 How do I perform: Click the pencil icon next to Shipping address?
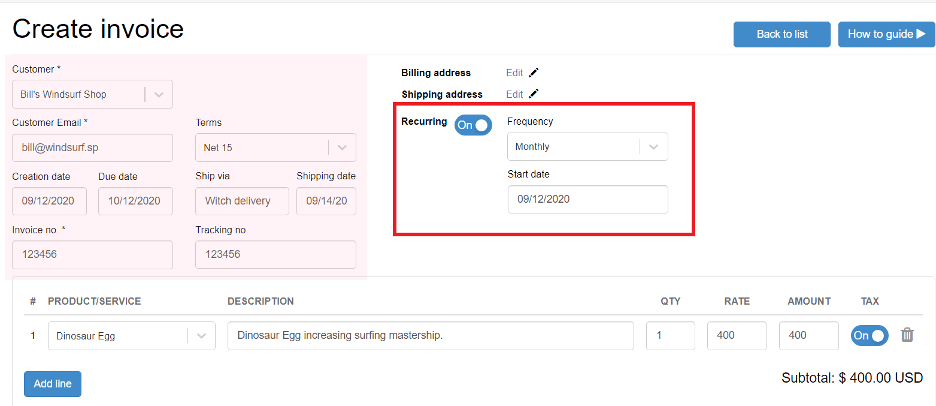pos(534,94)
